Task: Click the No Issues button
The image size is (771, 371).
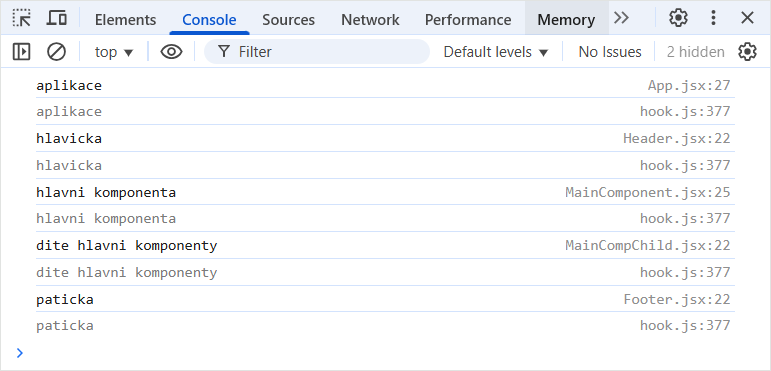Action: tap(610, 52)
